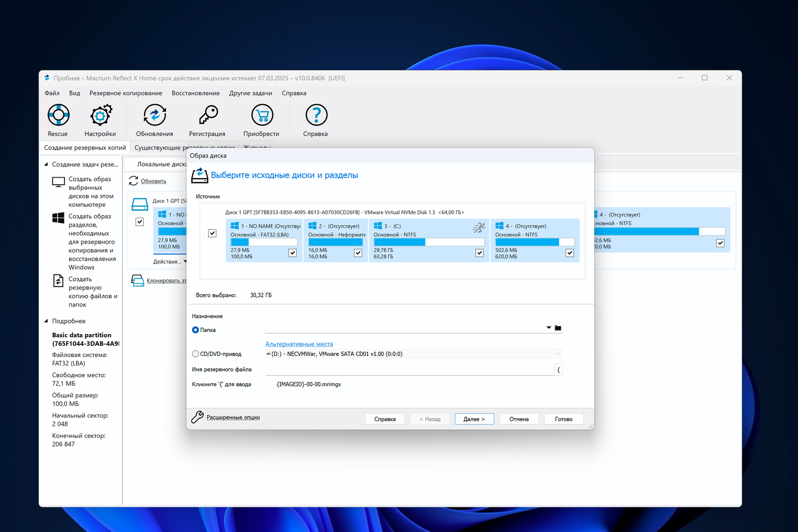
Task: Open the Справка menu in menu bar
Action: point(294,93)
